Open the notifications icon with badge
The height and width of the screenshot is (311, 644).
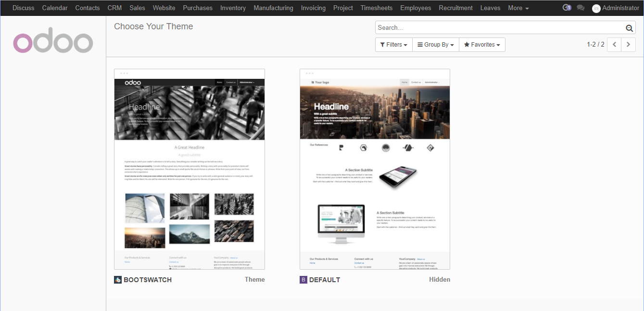point(567,8)
